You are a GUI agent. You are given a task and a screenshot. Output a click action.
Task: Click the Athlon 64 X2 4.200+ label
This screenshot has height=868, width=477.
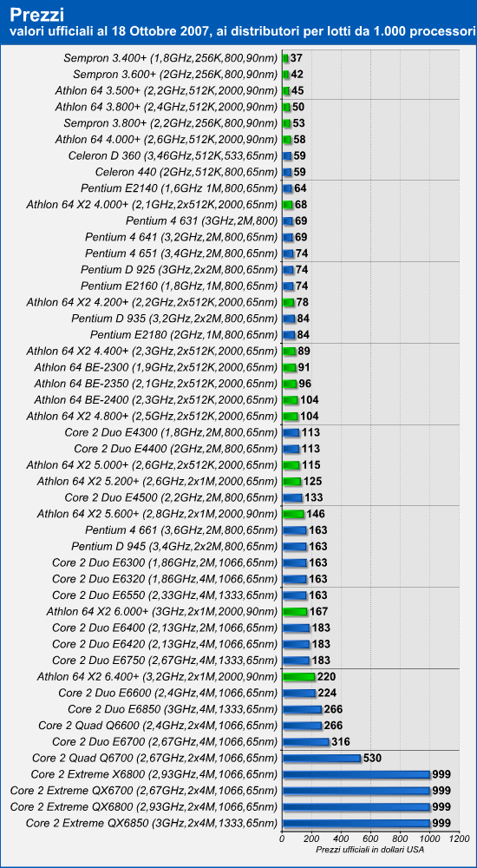coord(152,302)
